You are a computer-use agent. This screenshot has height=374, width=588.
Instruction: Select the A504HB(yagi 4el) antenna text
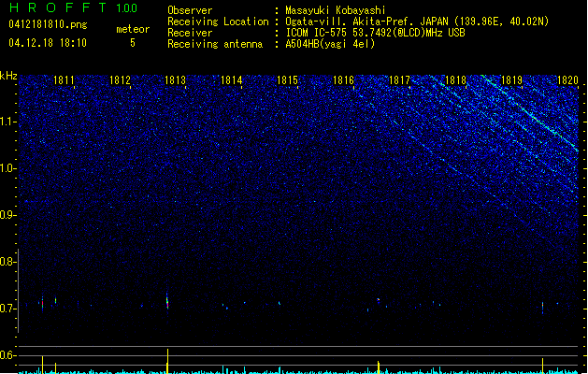point(330,44)
